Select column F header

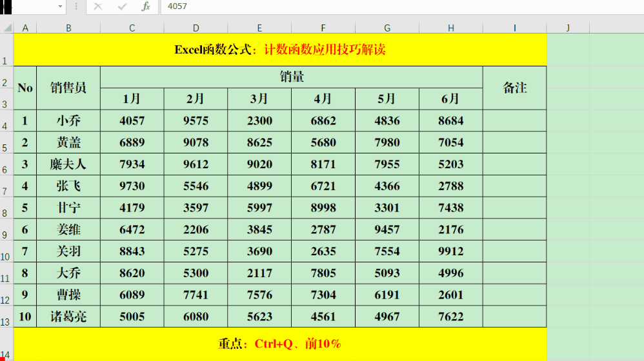tap(323, 28)
